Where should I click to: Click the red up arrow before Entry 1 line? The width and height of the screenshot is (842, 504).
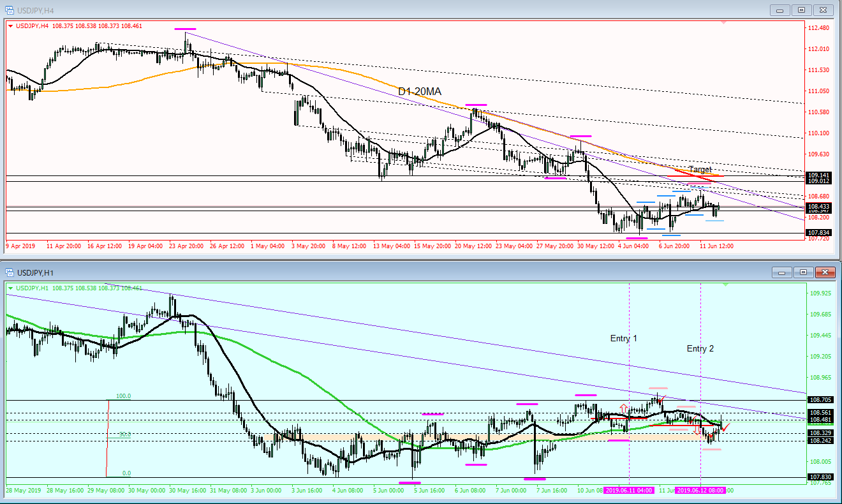(x=623, y=408)
